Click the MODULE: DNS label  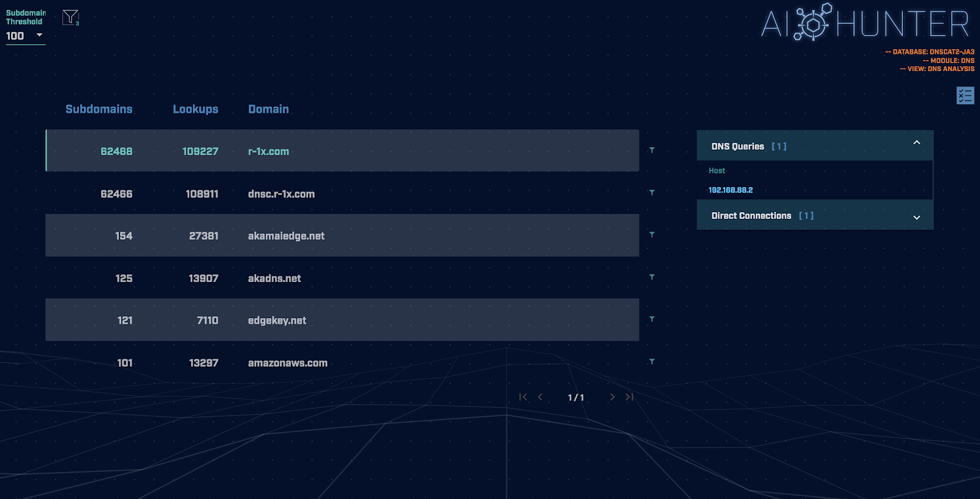coord(949,61)
